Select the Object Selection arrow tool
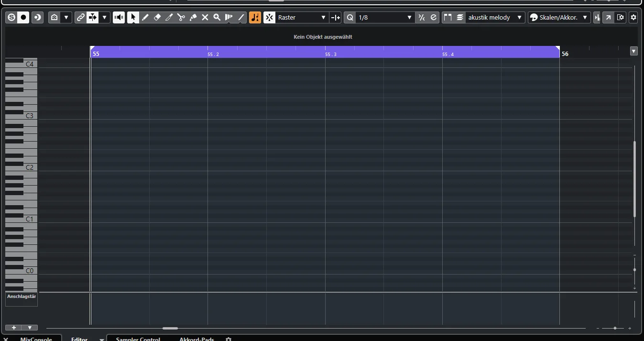The image size is (644, 341). [x=133, y=18]
